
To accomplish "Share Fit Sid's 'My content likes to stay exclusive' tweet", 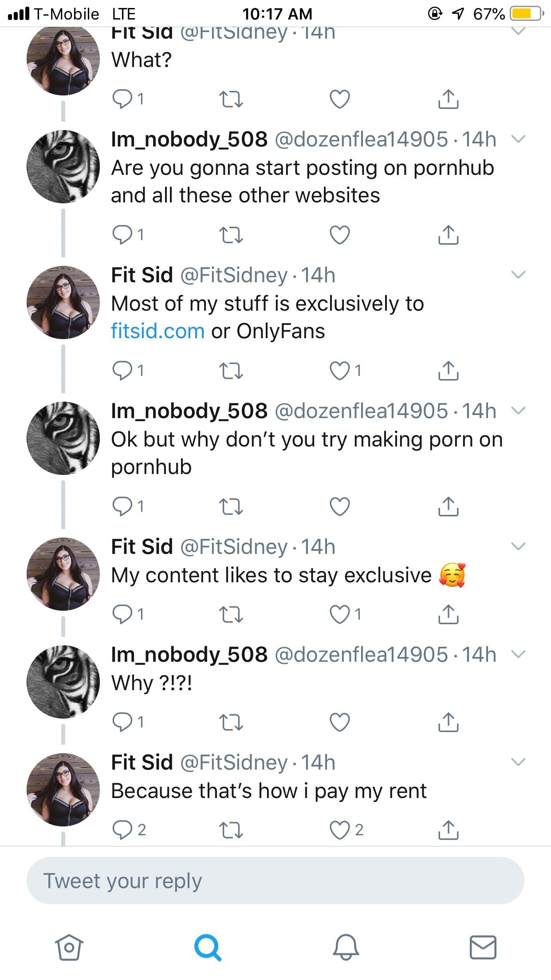I will point(449,614).
